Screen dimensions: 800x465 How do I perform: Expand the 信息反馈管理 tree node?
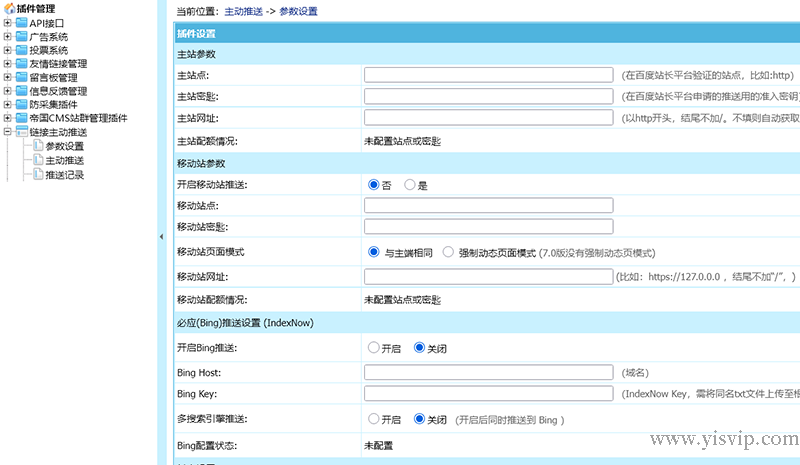pos(7,91)
